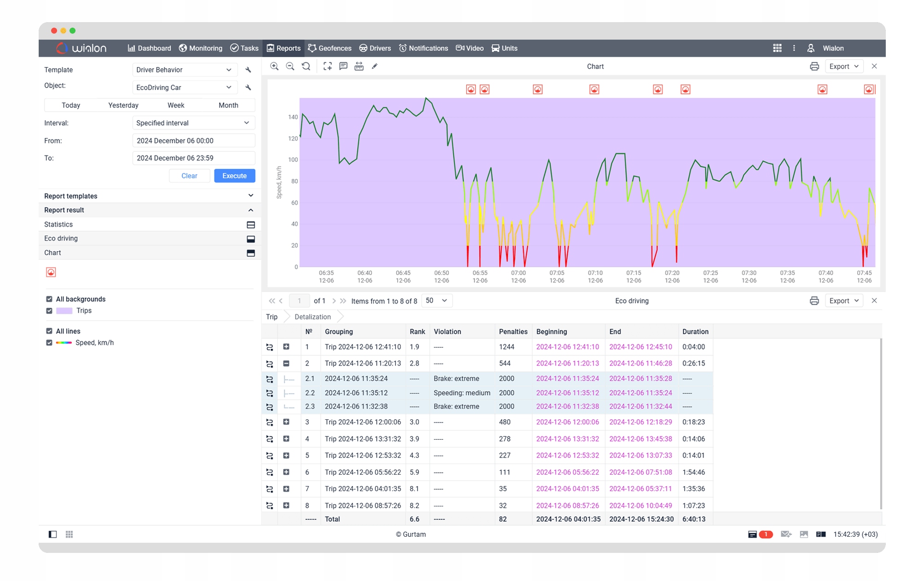The width and height of the screenshot is (924, 581).
Task: Click track icon for trip row 3
Action: (x=270, y=423)
